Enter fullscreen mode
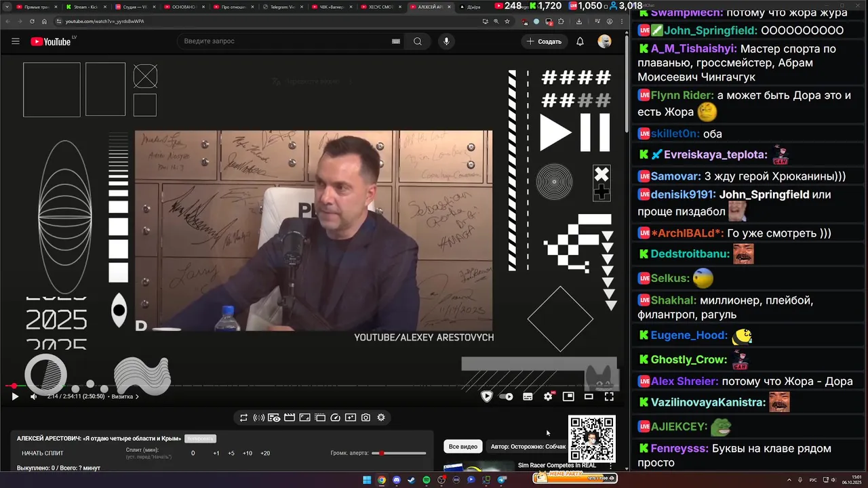 tap(609, 396)
